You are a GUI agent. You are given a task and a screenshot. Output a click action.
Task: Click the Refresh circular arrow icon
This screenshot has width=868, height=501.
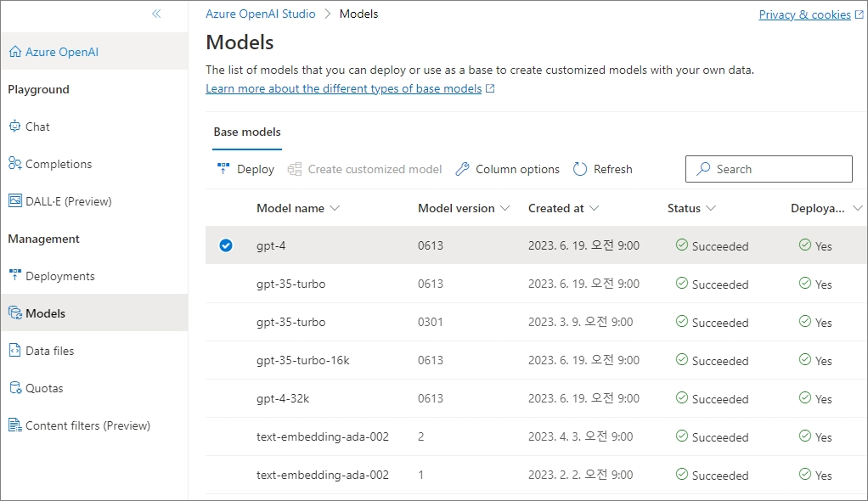click(x=579, y=169)
